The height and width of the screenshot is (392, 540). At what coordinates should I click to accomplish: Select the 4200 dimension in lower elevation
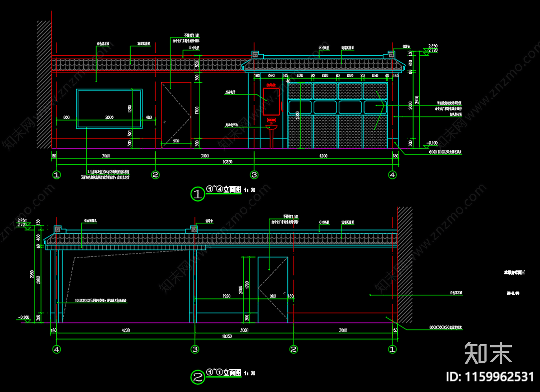[126, 330]
